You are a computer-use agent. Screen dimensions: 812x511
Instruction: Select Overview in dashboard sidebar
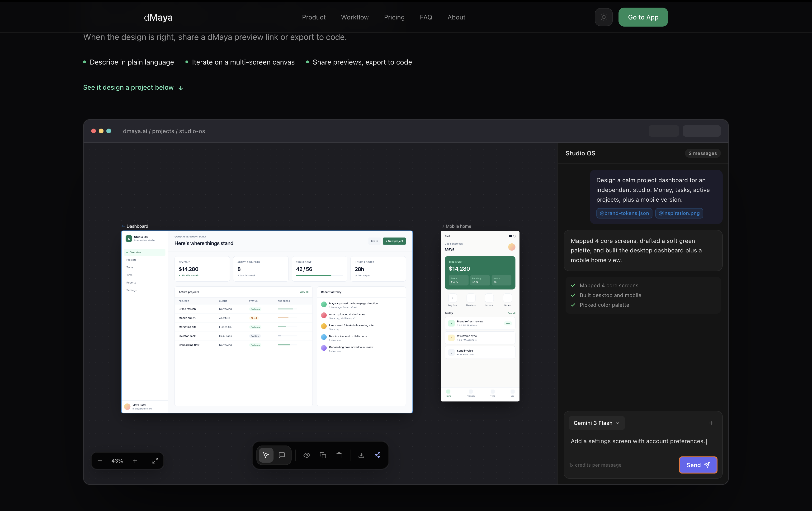pos(145,252)
